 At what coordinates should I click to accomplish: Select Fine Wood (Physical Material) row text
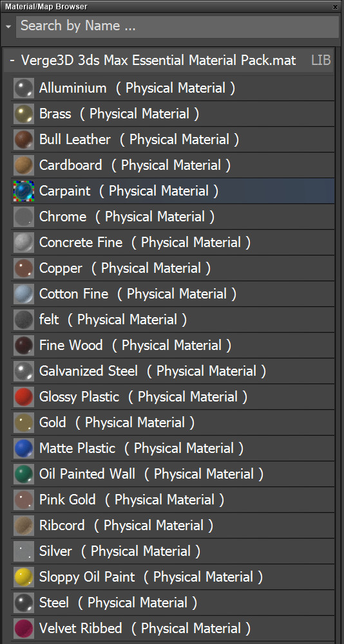(135, 345)
